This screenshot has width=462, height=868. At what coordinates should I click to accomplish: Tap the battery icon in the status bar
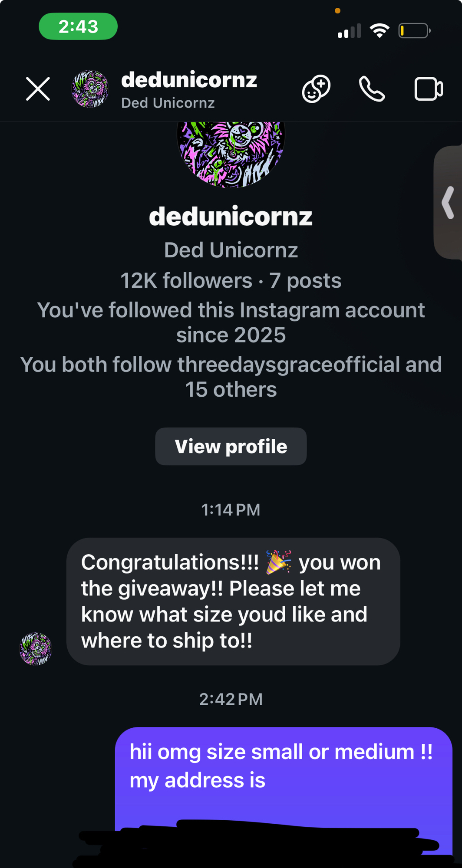coord(414,31)
